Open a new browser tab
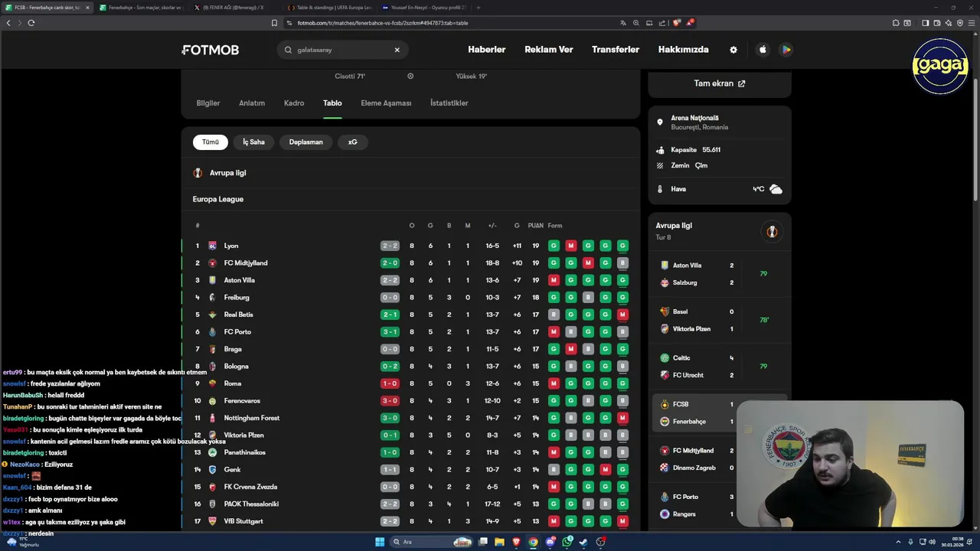The height and width of the screenshot is (551, 980). pos(479,8)
